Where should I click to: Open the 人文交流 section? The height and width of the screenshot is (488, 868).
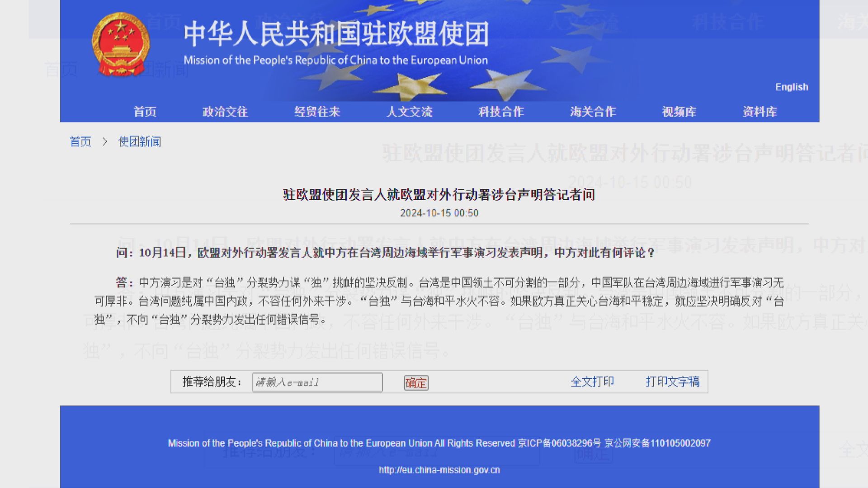pos(409,112)
